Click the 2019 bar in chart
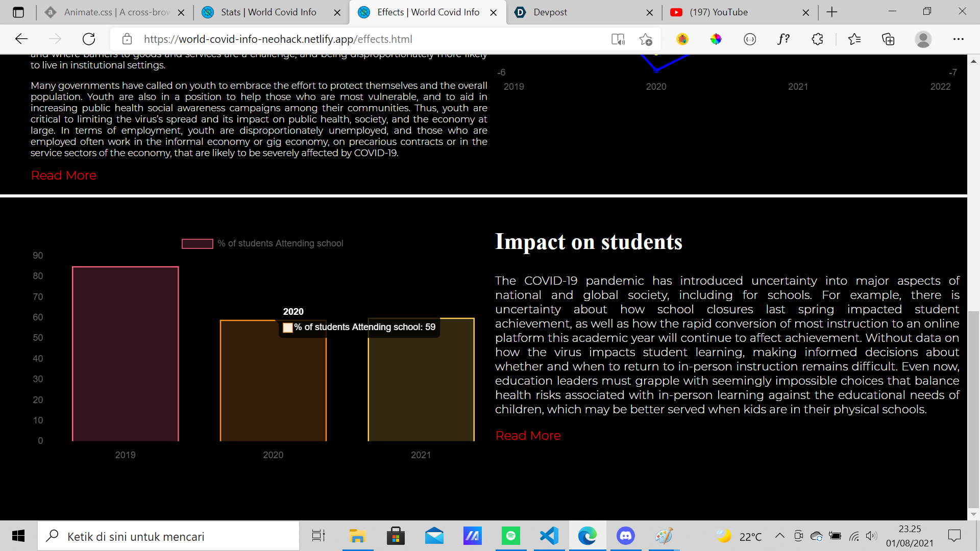 pos(126,354)
